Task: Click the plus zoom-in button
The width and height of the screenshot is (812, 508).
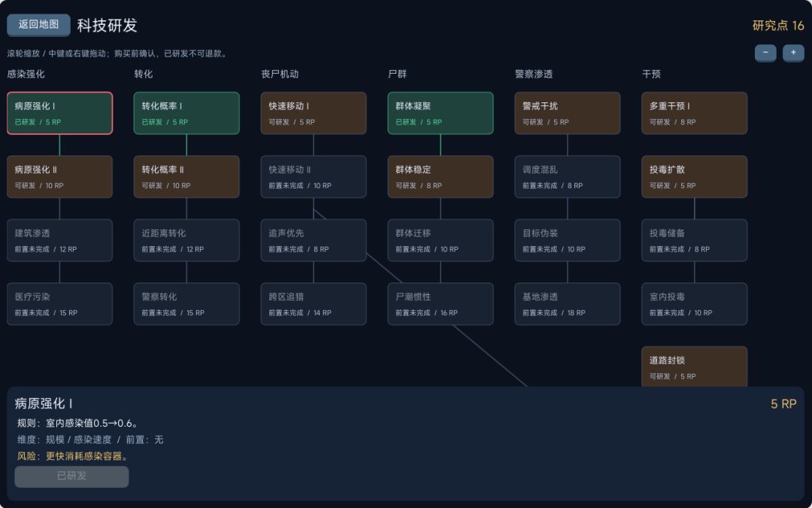Action: [793, 53]
